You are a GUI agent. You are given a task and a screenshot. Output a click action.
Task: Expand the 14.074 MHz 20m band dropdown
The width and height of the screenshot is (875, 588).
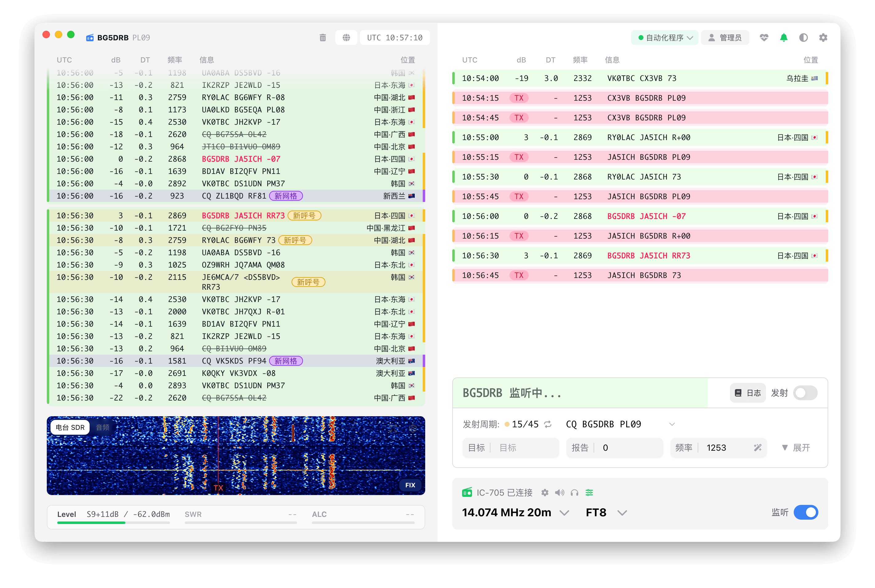564,513
